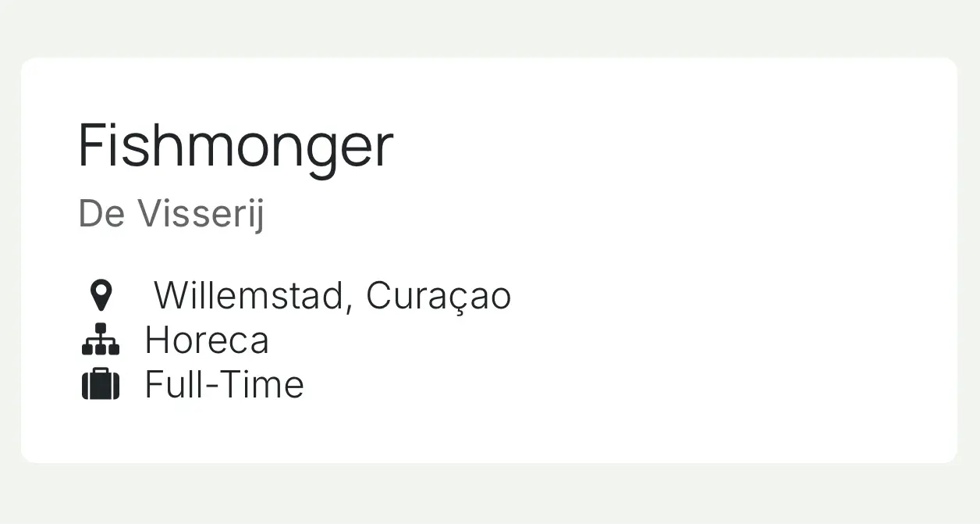Image resolution: width=980 pixels, height=524 pixels.
Task: Click the word Curaçao in the location
Action: coord(439,297)
